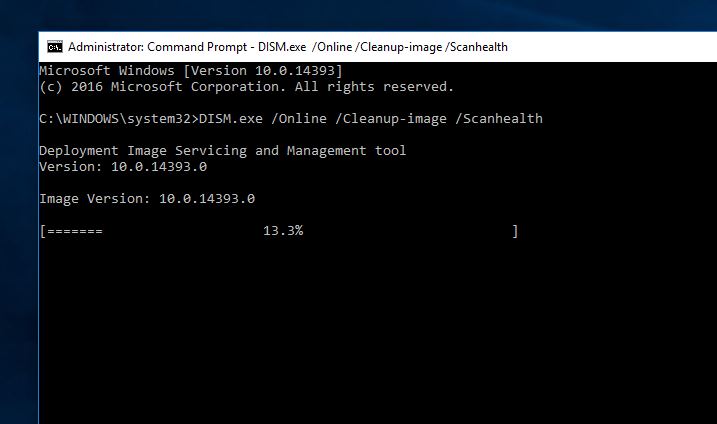
Task: Click the blue desktop background left of window
Action: pyautogui.click(x=17, y=250)
